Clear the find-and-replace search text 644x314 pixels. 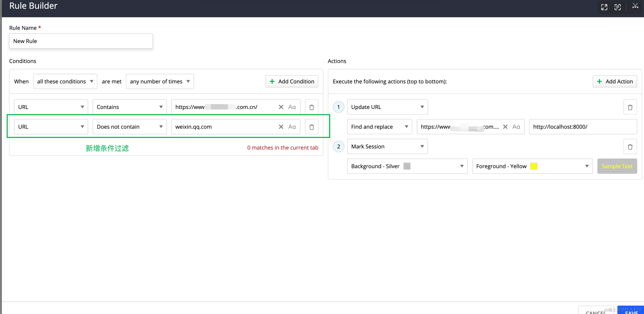(505, 127)
